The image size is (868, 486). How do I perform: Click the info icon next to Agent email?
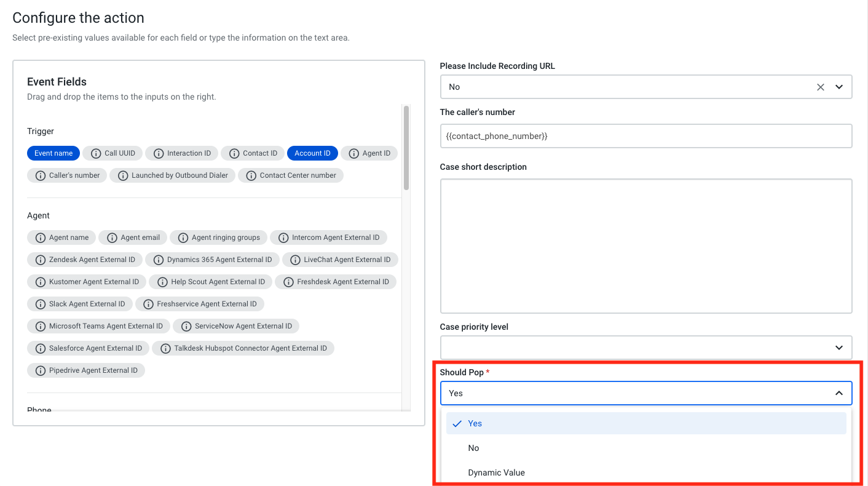pos(111,237)
